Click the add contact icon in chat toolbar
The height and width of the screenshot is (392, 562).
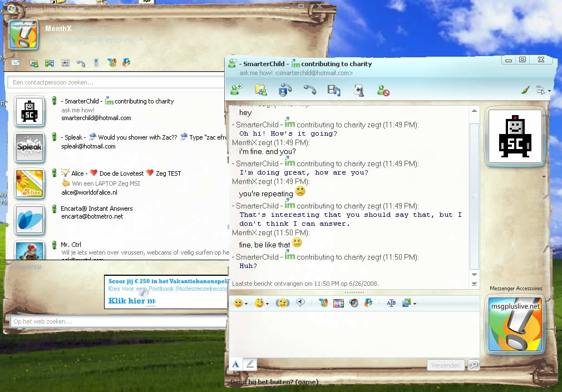coord(236,90)
